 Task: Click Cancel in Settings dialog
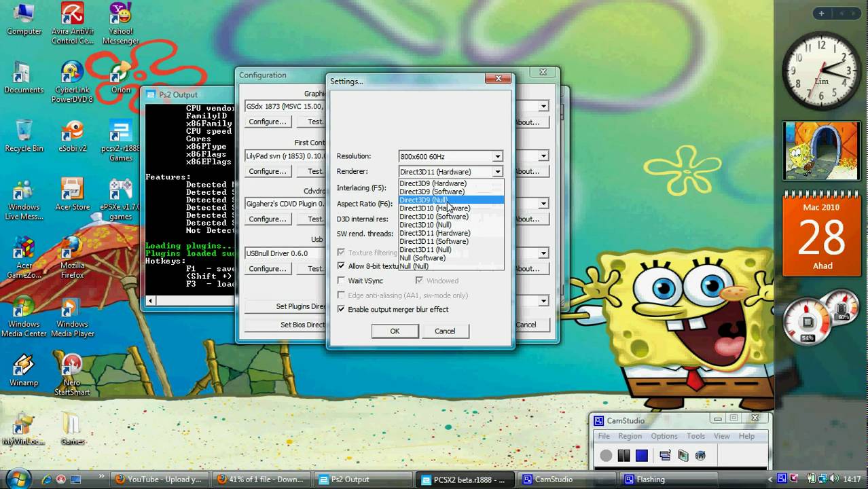tap(445, 331)
